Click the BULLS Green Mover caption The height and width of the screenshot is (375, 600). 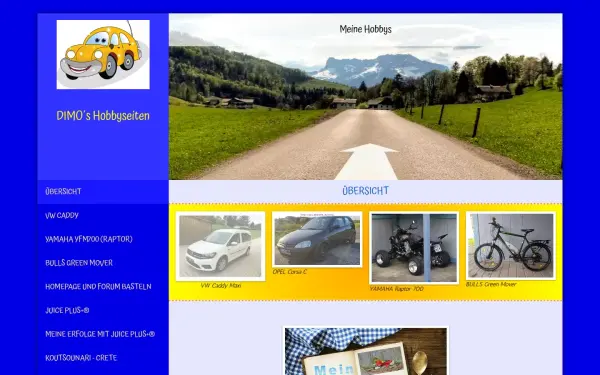(x=491, y=284)
